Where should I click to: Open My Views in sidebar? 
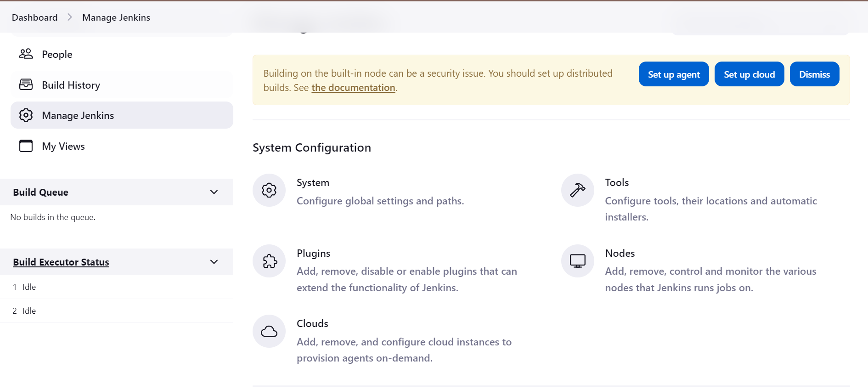[x=122, y=146]
